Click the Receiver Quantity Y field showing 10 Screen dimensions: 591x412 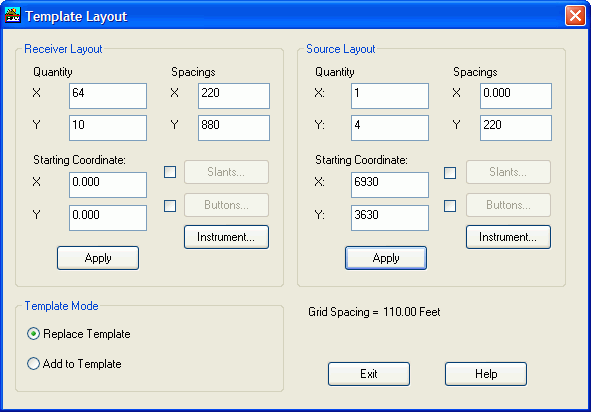[108, 128]
